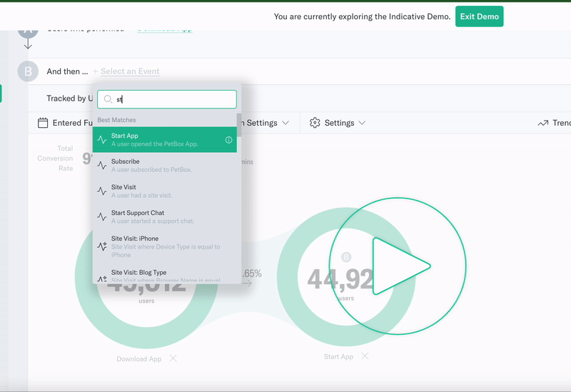This screenshot has width=571, height=392.
Task: Focus the event search input field
Action: point(167,99)
